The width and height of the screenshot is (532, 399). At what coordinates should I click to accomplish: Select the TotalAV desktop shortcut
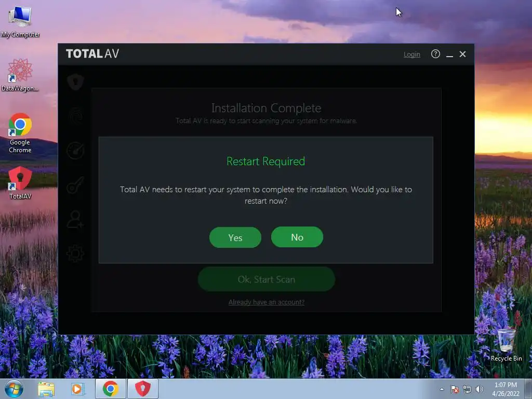(20, 183)
